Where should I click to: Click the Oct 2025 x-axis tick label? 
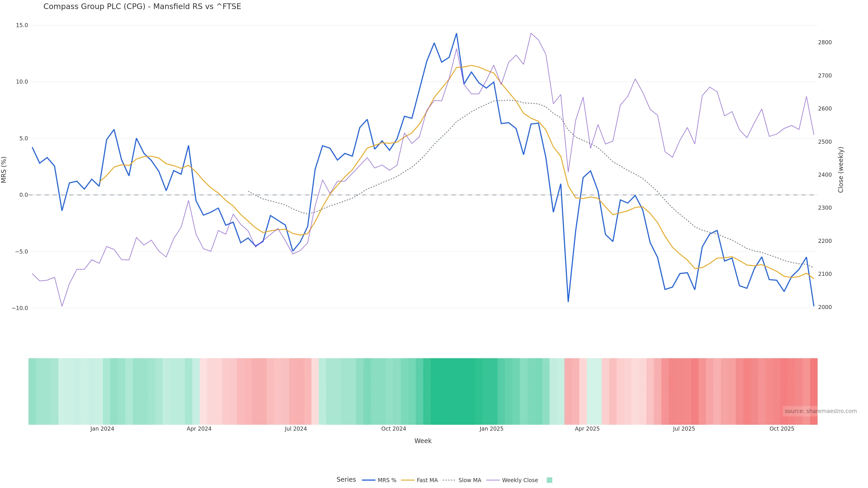tap(782, 429)
